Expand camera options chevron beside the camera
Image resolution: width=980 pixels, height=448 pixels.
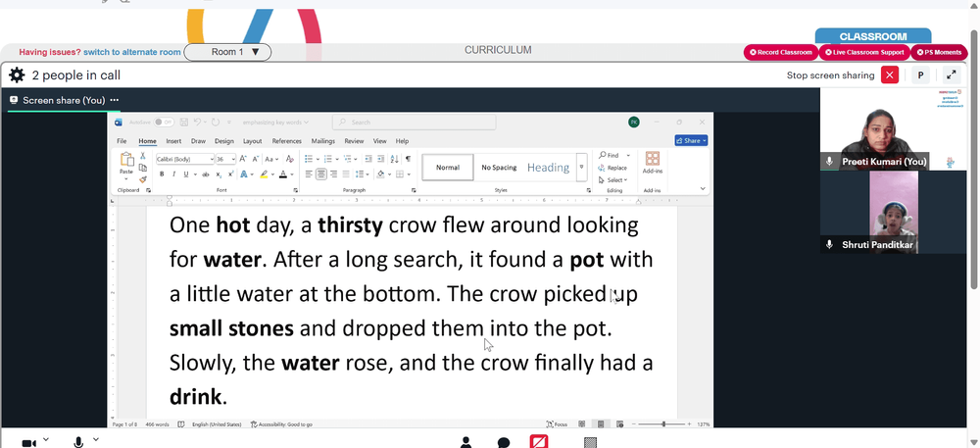[x=46, y=440]
